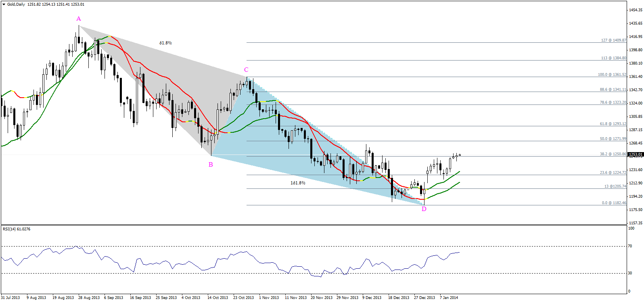This screenshot has width=644, height=301.
Task: Click price axis value 1435.65
Action: pos(636,23)
